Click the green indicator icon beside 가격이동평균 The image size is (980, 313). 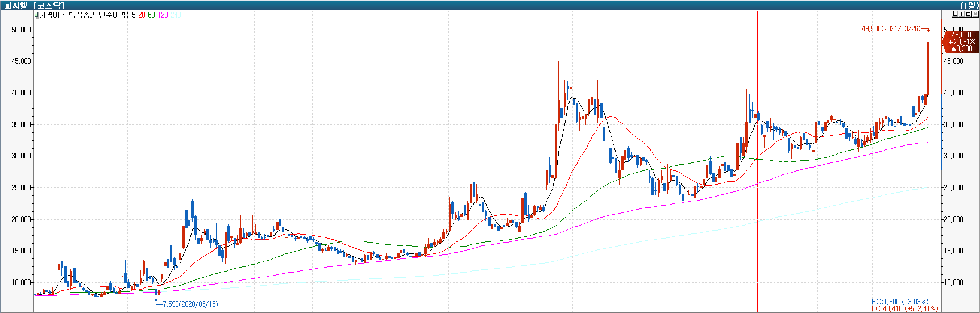(36, 15)
